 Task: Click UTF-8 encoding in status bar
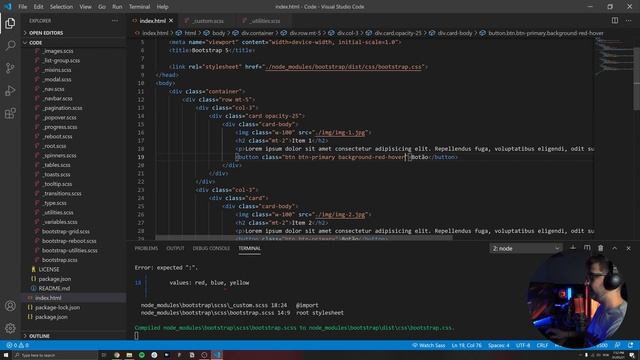pos(523,345)
